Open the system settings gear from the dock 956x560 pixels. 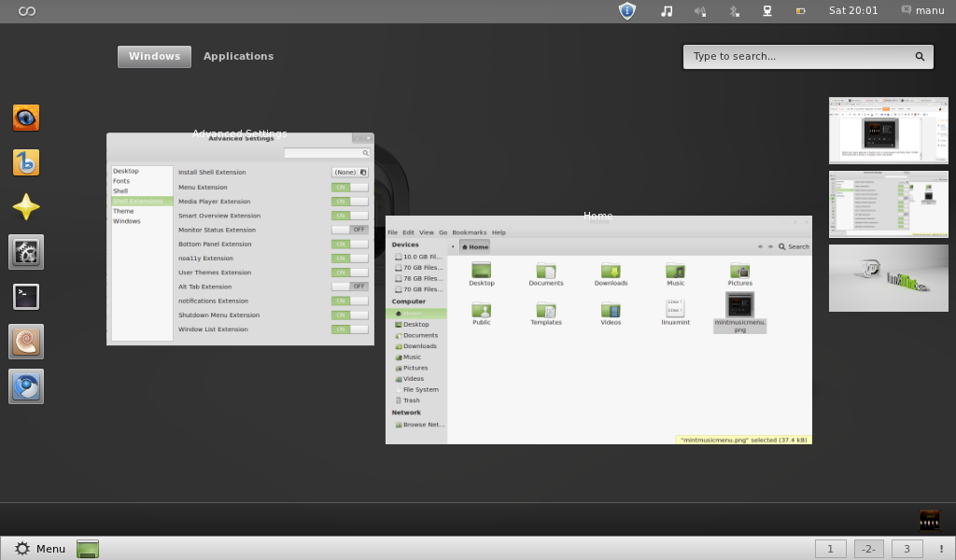point(25,251)
